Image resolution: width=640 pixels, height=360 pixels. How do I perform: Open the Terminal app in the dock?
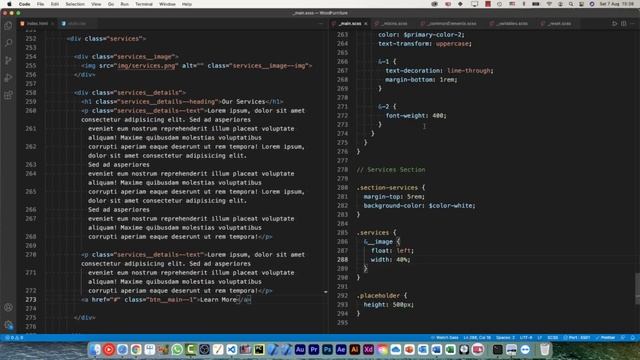tap(498, 349)
